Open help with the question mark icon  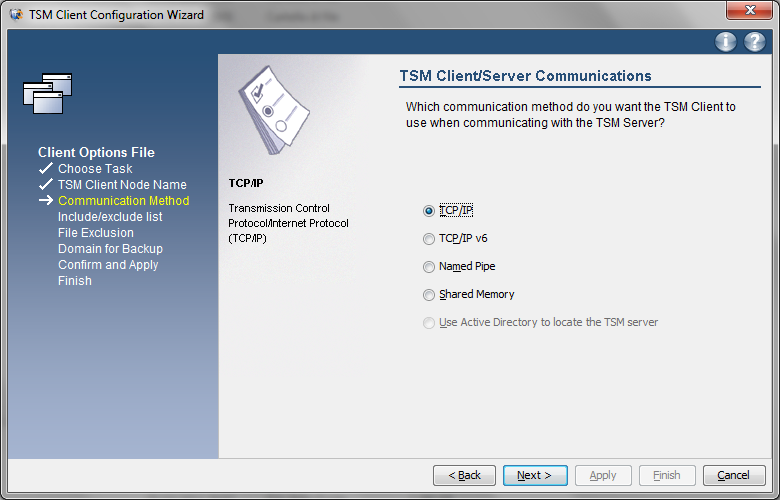[x=755, y=42]
